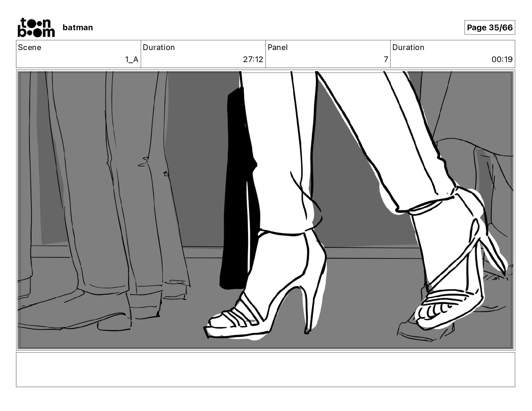The image size is (532, 411).
Task: Click the empty notes box below the panel
Action: pyautogui.click(x=266, y=369)
